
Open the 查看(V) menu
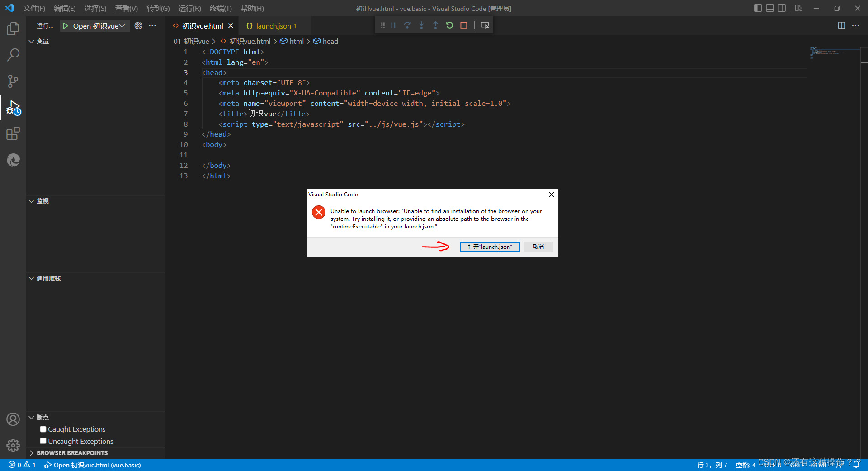(127, 8)
